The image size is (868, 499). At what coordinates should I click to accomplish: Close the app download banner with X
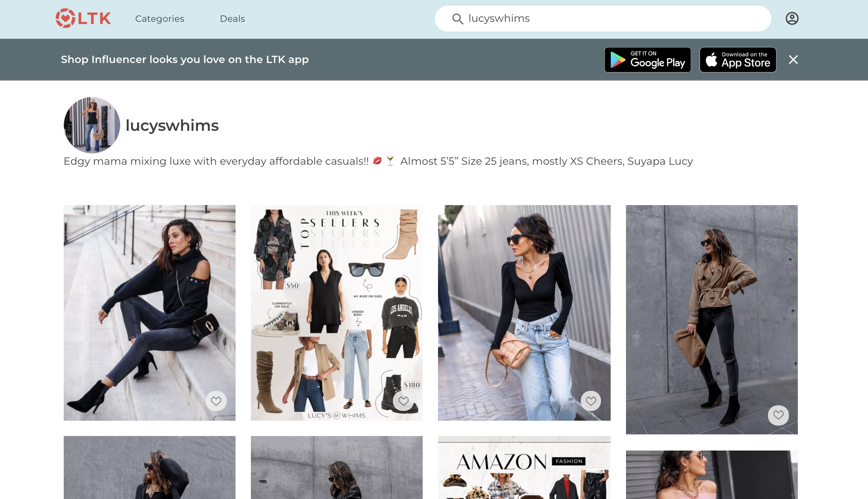pyautogui.click(x=793, y=59)
